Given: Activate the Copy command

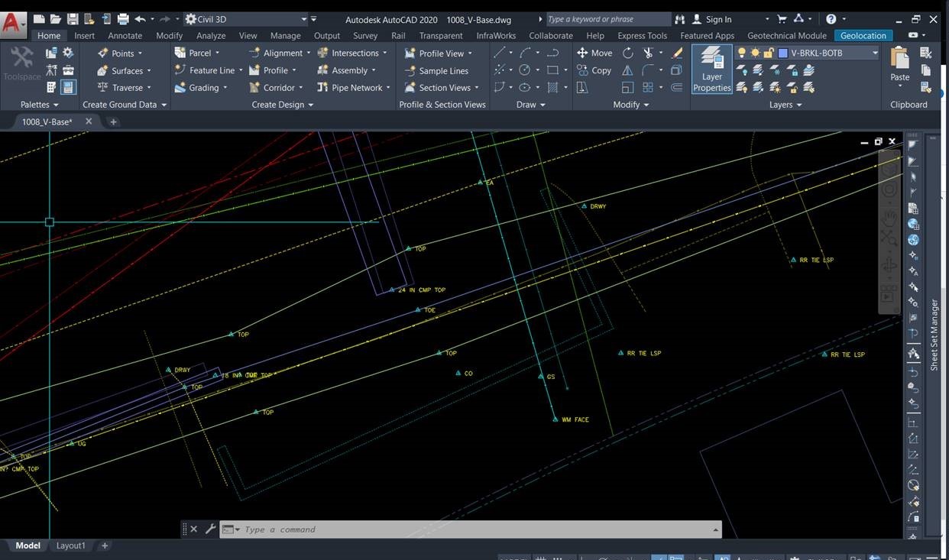Looking at the screenshot, I should pyautogui.click(x=596, y=70).
